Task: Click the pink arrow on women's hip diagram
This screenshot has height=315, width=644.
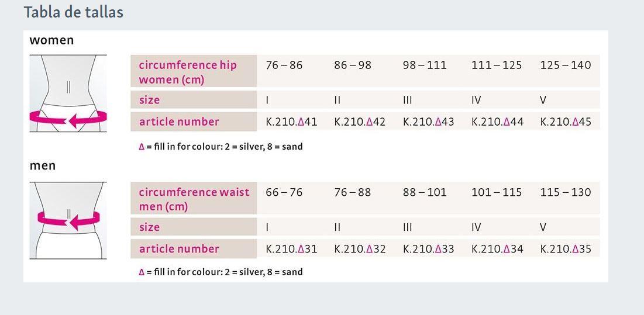Action: pyautogui.click(x=68, y=119)
